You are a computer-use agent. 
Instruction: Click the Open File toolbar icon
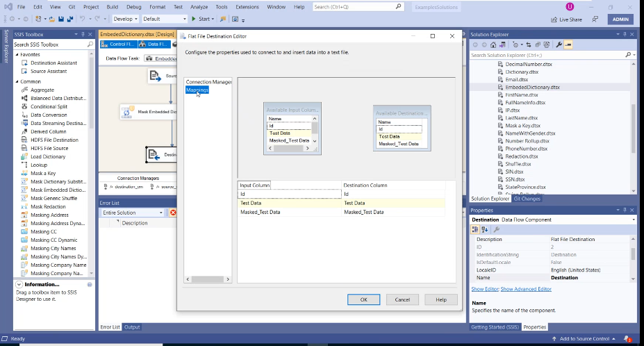coord(52,19)
